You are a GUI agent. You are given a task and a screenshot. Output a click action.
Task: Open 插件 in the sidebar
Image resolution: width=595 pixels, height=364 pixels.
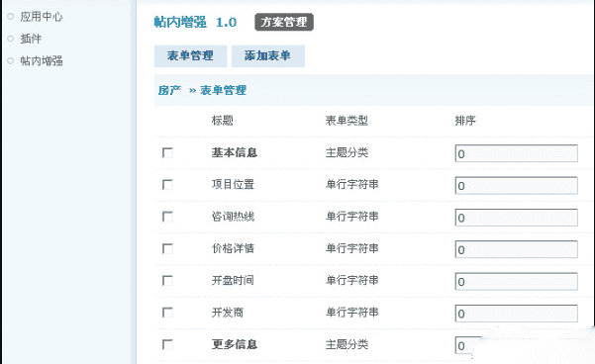click(x=31, y=39)
